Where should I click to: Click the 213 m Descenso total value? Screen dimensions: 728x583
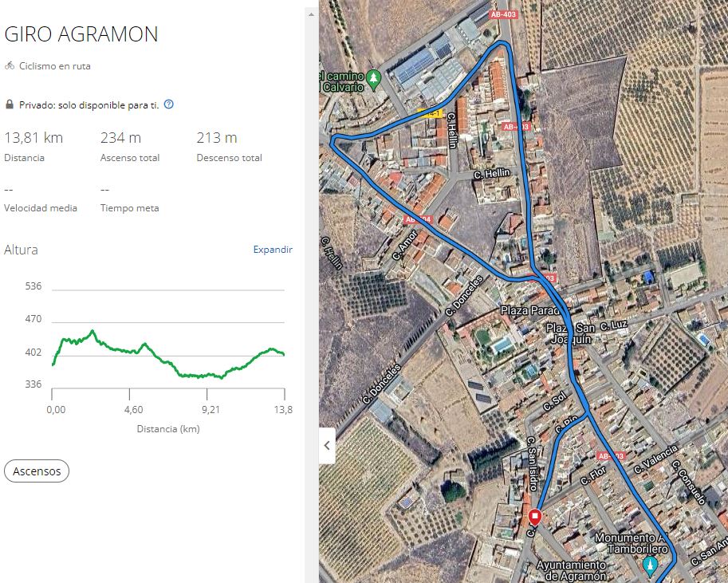coord(217,138)
